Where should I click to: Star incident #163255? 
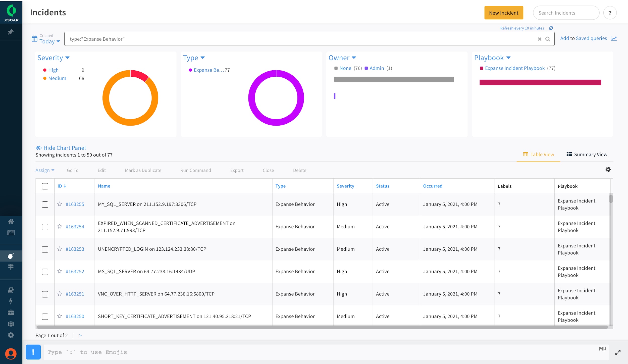60,204
